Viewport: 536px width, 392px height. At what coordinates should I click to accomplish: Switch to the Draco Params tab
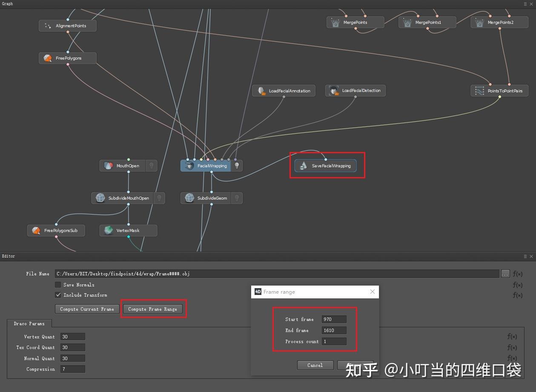tap(29, 323)
